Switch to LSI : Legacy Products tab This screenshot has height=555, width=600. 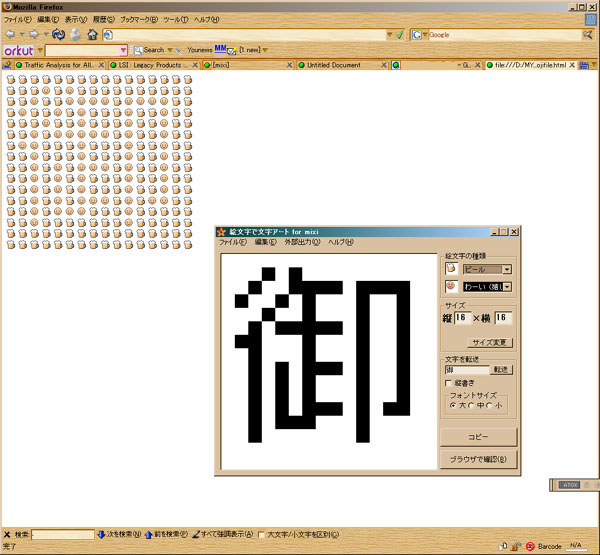point(154,65)
